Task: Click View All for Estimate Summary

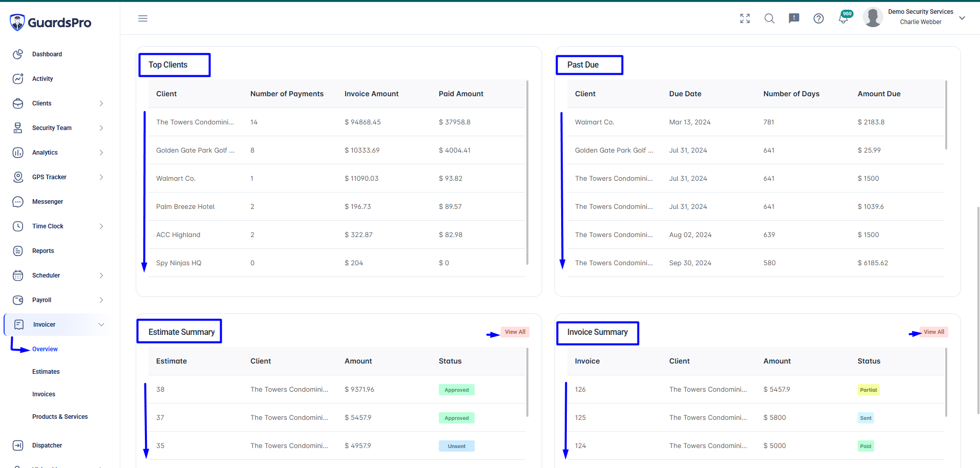Action: pos(515,332)
